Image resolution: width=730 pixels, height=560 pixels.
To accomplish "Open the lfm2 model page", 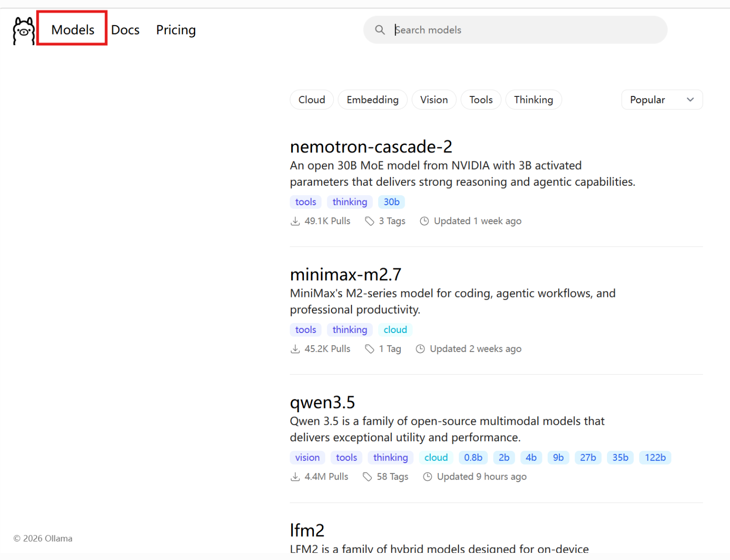I will coord(307,530).
